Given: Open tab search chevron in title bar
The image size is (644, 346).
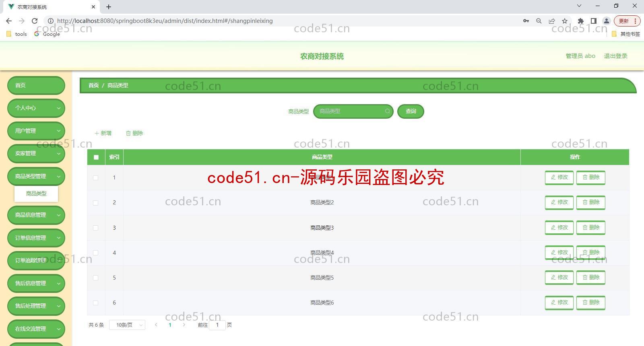Looking at the screenshot, I should point(579,6).
